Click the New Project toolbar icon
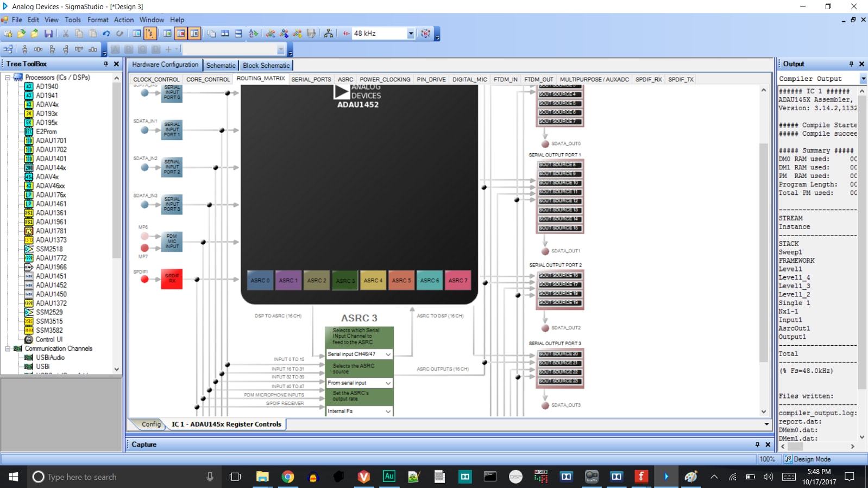Screen dimensions: 868x488 pos(8,34)
